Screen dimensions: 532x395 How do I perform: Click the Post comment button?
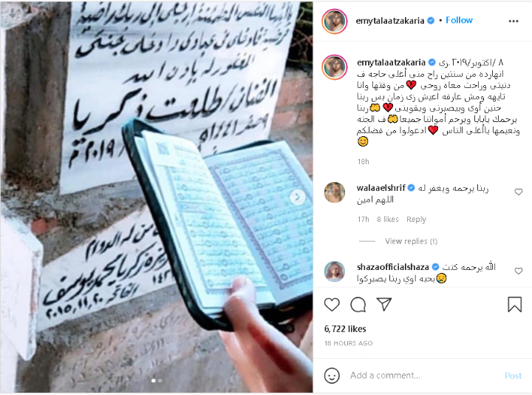click(x=513, y=376)
